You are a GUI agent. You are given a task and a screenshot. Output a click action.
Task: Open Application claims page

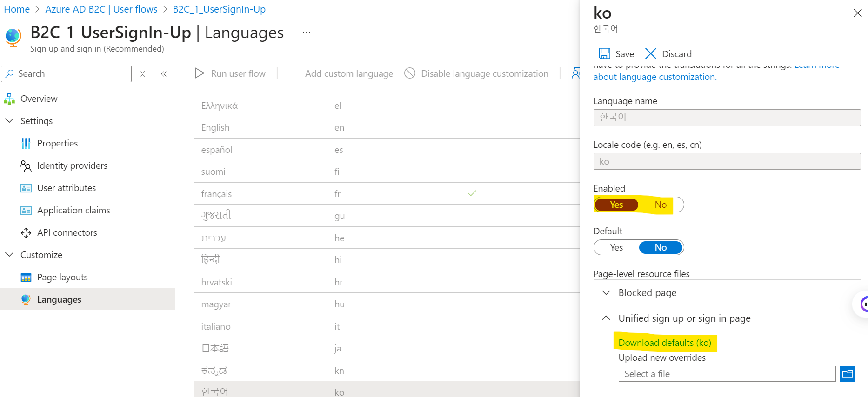pyautogui.click(x=73, y=210)
